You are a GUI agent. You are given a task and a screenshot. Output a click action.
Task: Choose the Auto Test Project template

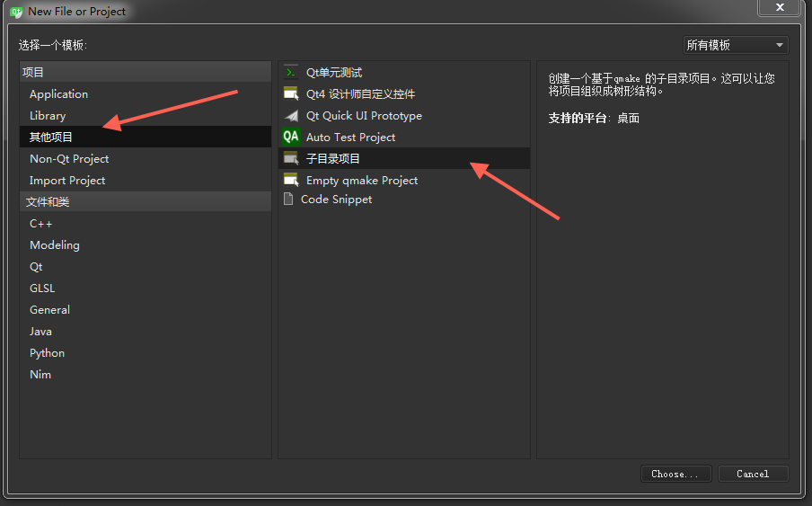404,137
